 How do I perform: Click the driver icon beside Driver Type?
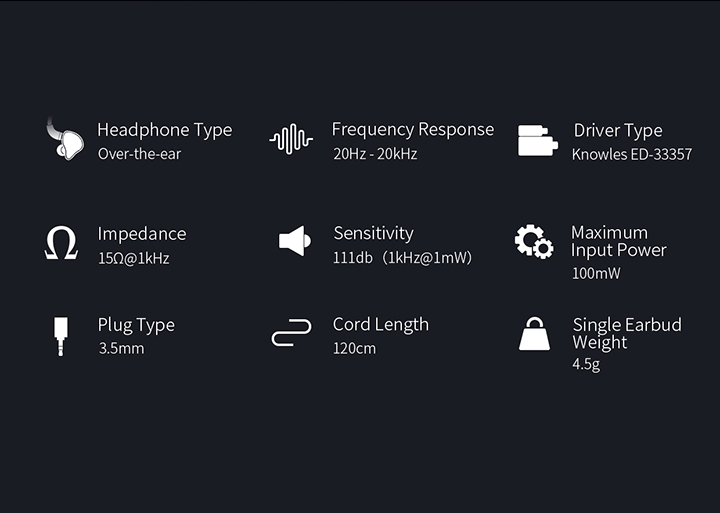point(537,141)
